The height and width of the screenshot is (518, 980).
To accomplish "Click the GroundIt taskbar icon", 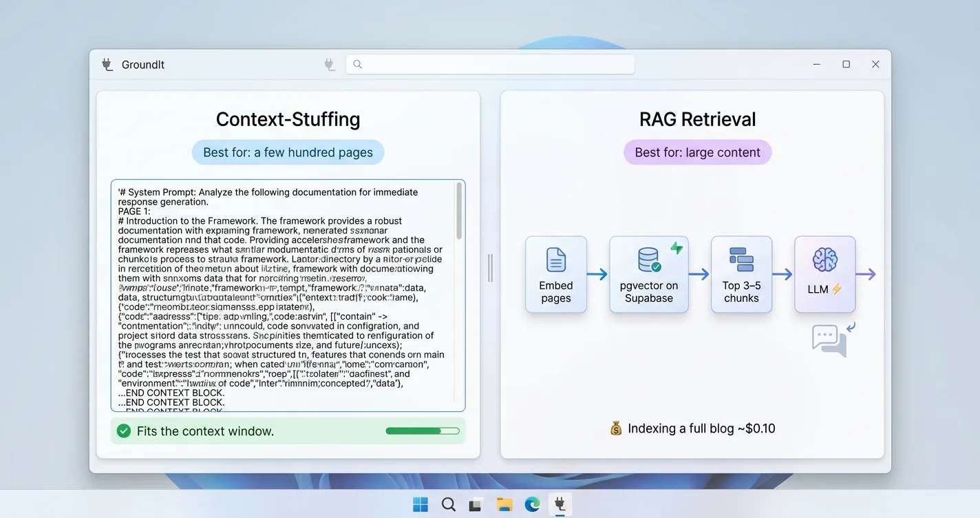I will tap(560, 504).
